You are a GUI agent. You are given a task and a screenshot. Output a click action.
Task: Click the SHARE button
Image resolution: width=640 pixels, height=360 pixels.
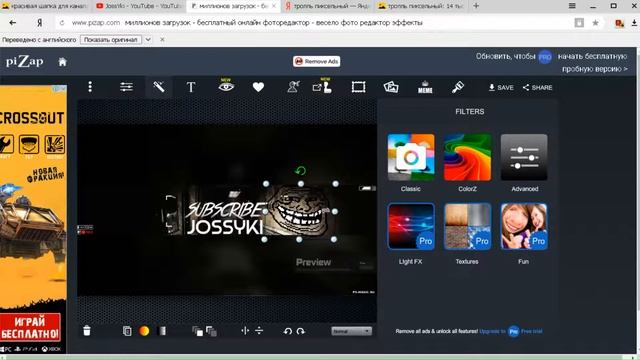pyautogui.click(x=537, y=87)
